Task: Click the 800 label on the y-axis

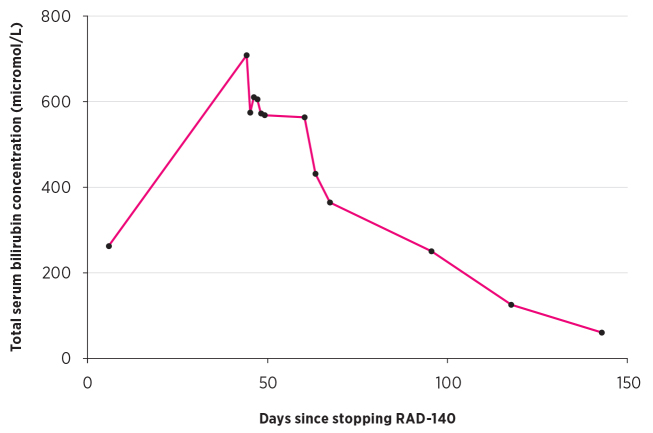Action: [x=56, y=17]
